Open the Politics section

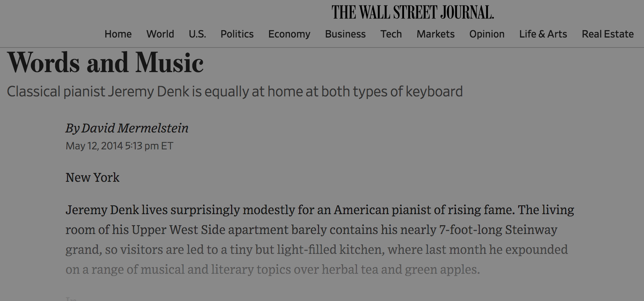point(237,34)
